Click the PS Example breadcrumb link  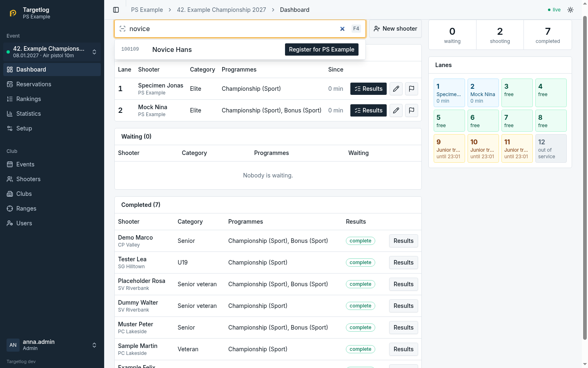coord(147,10)
